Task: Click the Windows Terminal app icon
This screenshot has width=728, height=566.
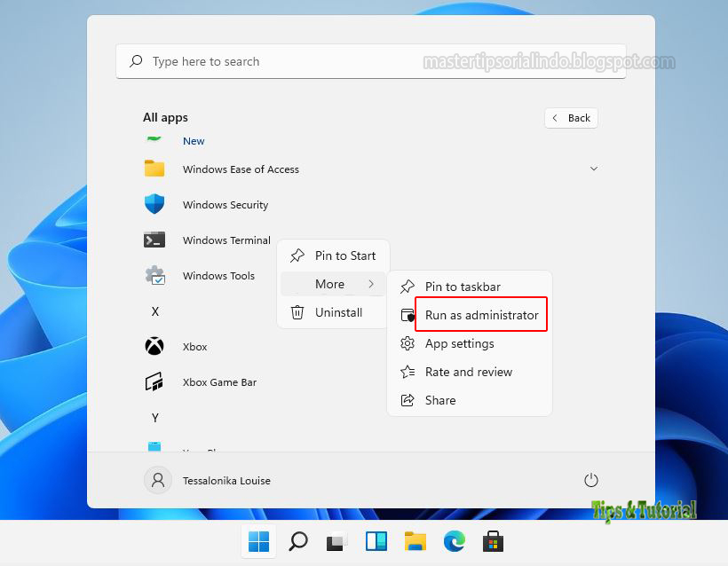Action: click(154, 240)
